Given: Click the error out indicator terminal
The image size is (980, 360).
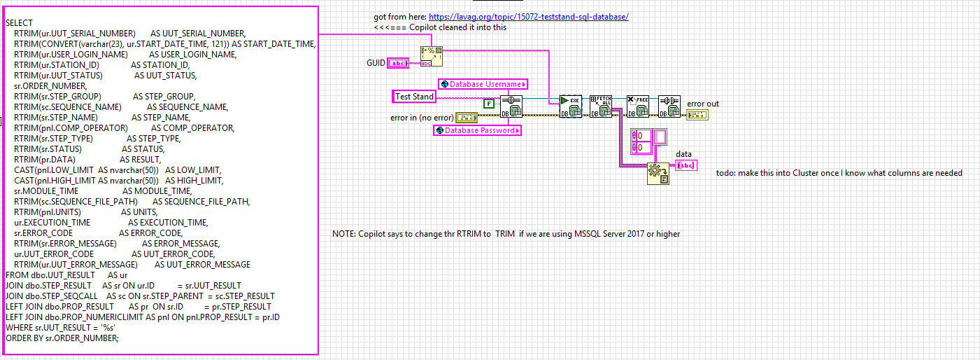Looking at the screenshot, I should (x=697, y=115).
